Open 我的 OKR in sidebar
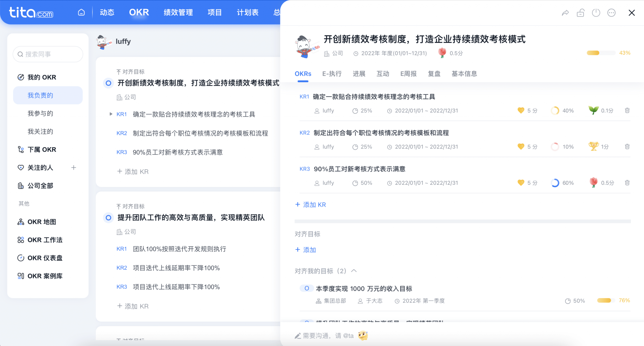 [x=42, y=77]
